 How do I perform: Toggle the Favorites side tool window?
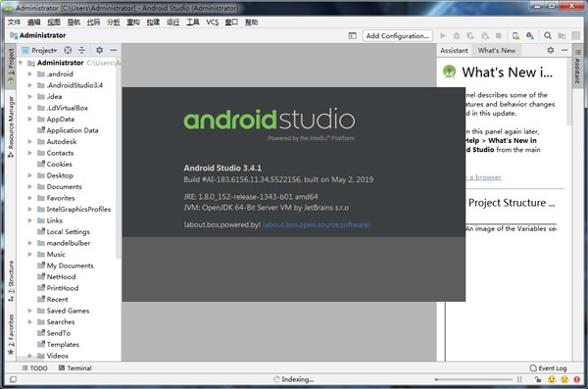tap(11, 334)
